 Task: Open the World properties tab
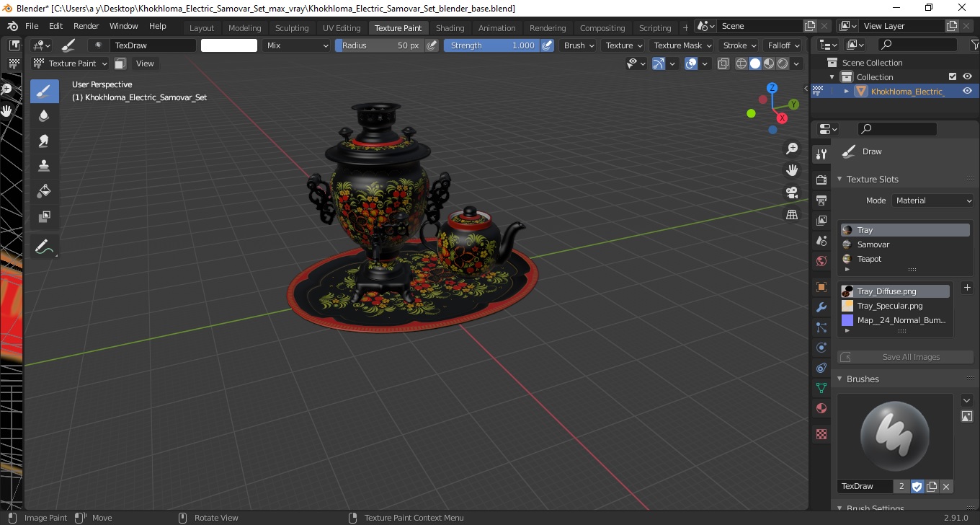[x=821, y=261]
